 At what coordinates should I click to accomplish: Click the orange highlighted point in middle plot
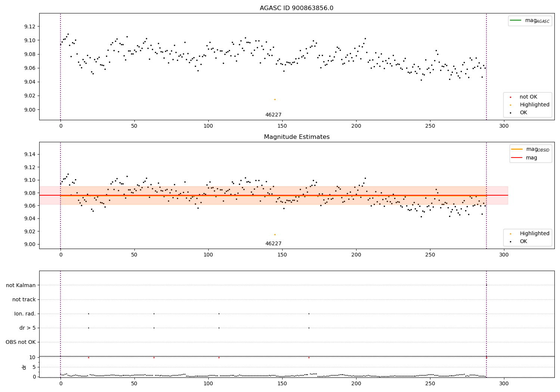[x=275, y=234]
